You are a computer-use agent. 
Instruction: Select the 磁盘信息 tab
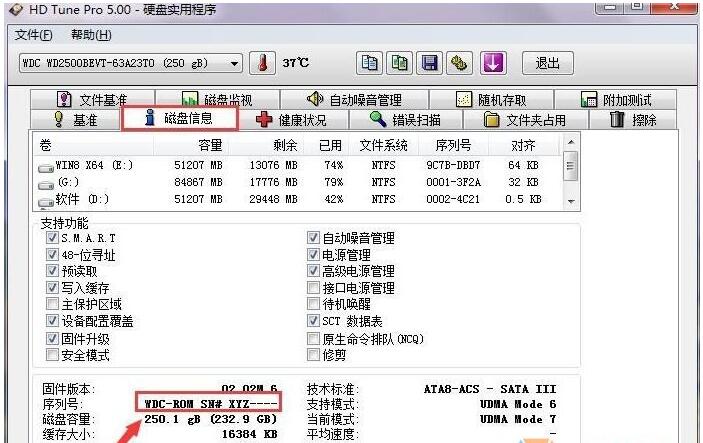179,118
